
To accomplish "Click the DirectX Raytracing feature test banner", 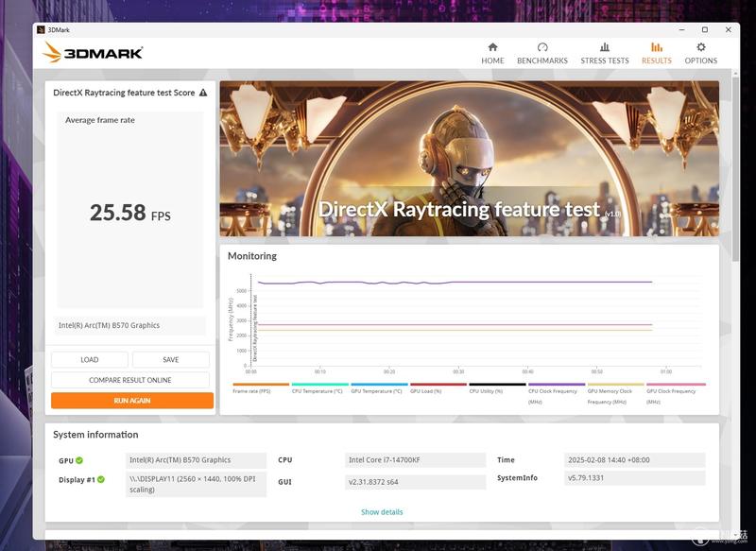I will click(x=469, y=159).
